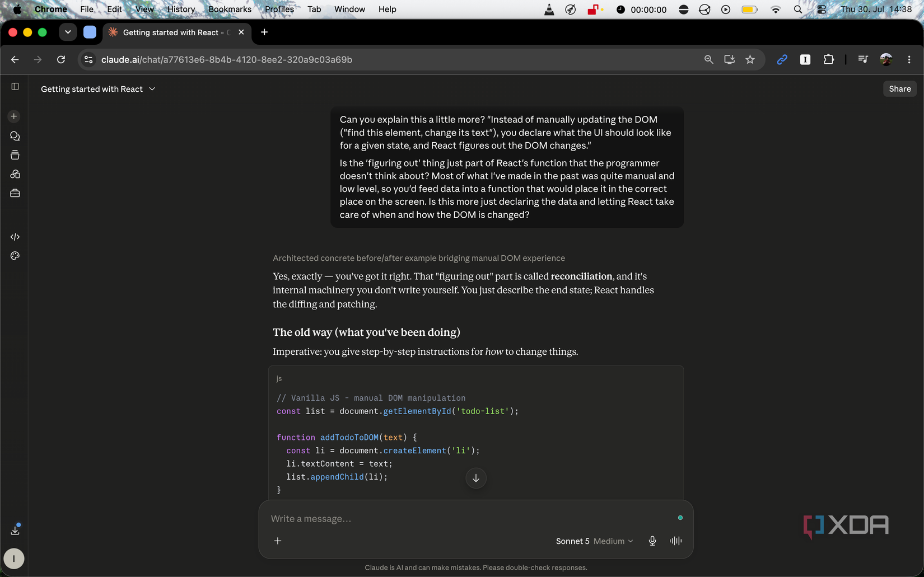Start a new chat with plus icon
Screen dimensions: 924x577
pos(14,116)
